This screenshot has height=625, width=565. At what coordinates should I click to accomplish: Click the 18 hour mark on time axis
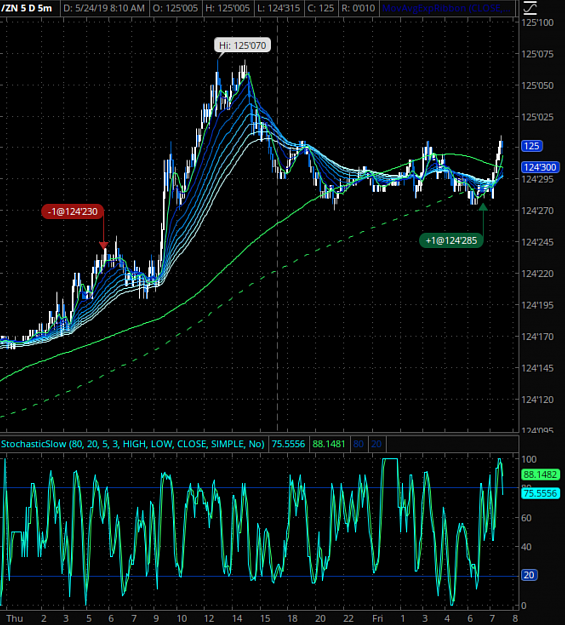click(x=293, y=618)
